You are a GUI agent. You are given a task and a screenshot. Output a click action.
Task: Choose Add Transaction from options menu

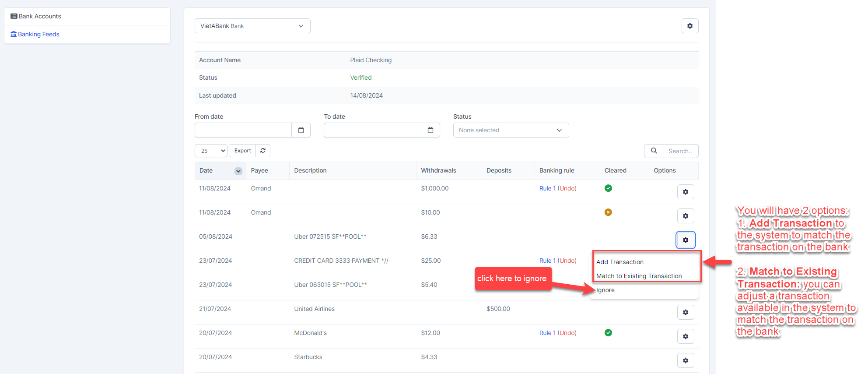[619, 262]
